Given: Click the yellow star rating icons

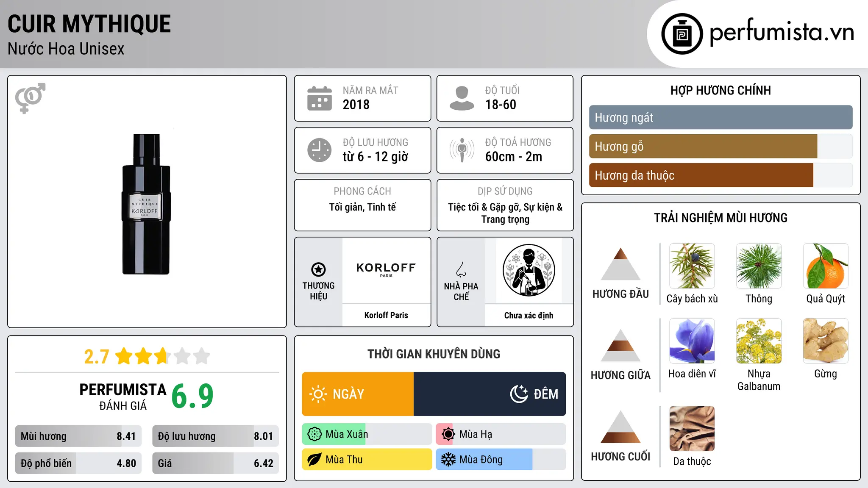Looking at the screenshot, I should pos(163,356).
